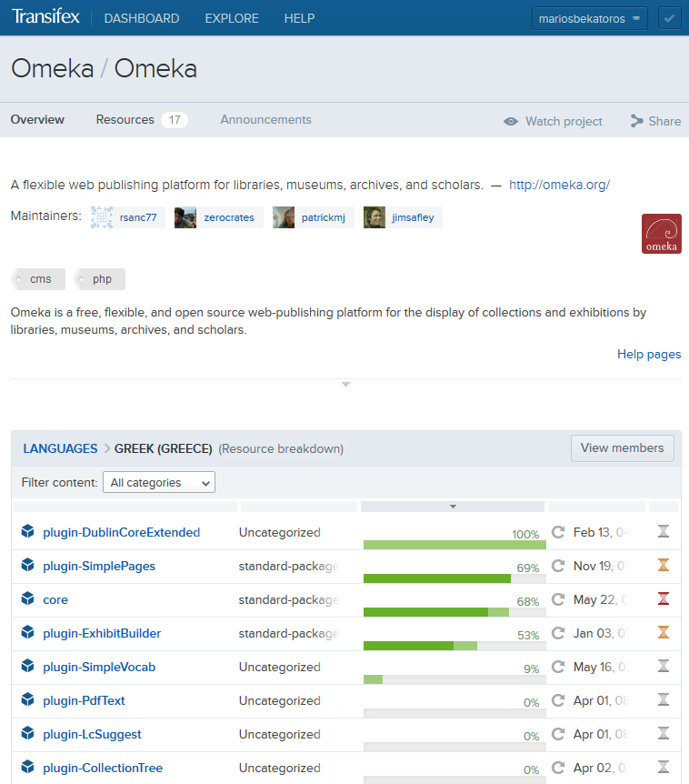The image size is (689, 784).
Task: Switch to the Announcements tab
Action: (265, 119)
